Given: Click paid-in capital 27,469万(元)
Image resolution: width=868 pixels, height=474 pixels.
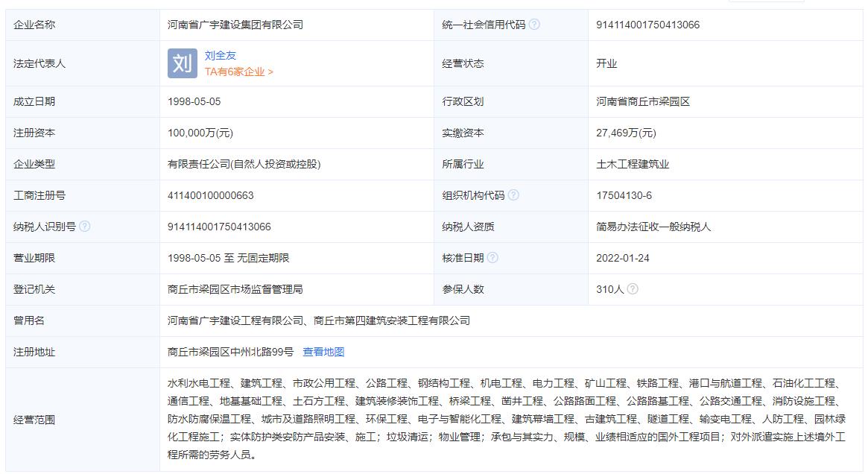Looking at the screenshot, I should click(x=626, y=133).
